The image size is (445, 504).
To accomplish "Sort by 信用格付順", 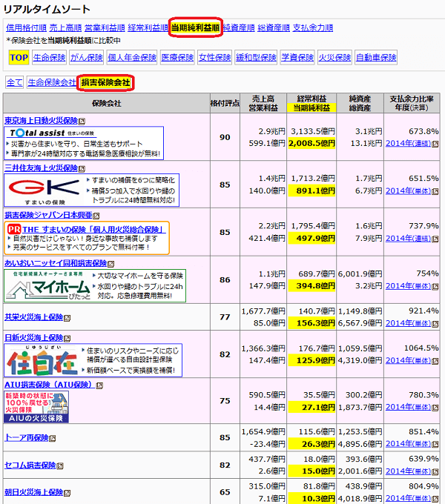I will pos(26,28).
